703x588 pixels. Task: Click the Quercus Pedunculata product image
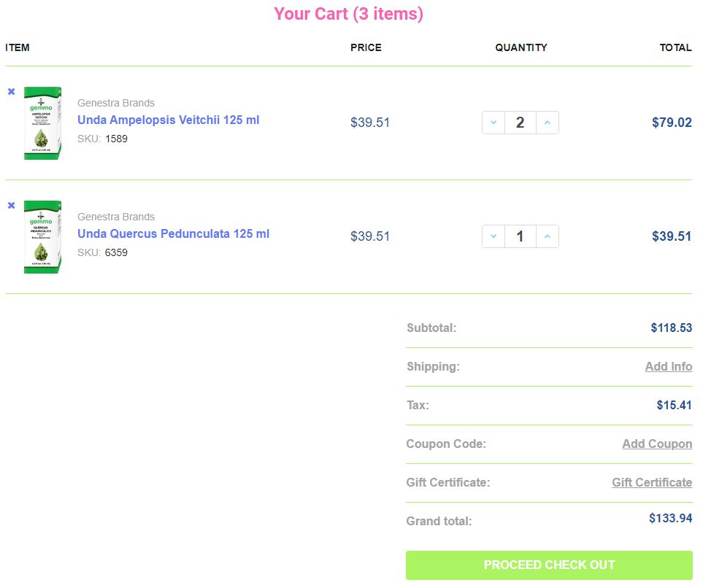tap(42, 236)
